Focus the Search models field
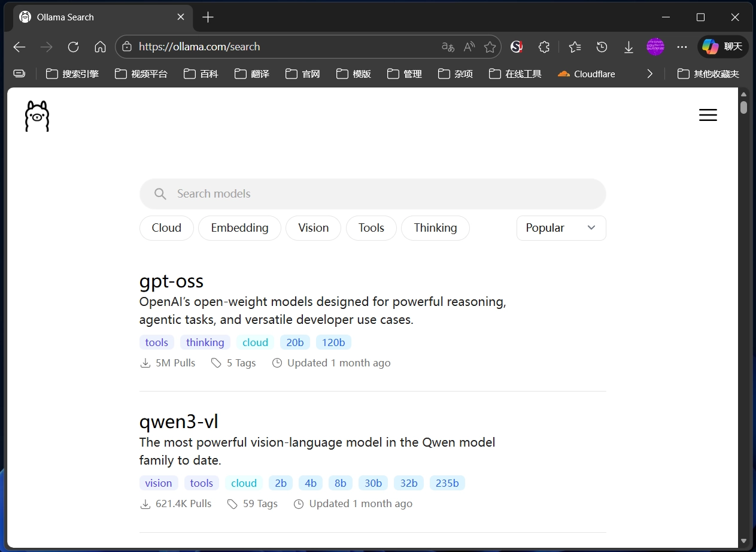Image resolution: width=756 pixels, height=552 pixels. click(373, 193)
